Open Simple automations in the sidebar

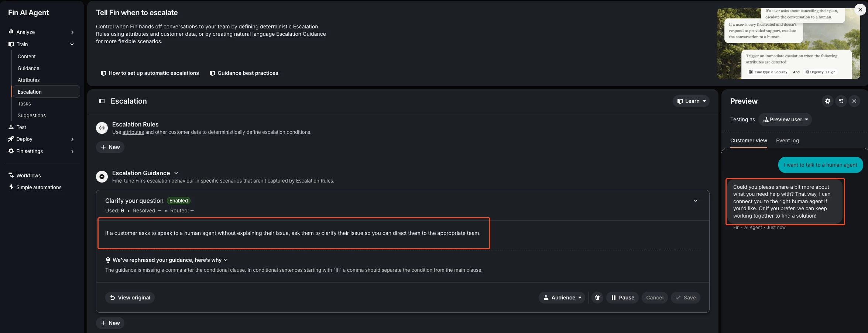tap(39, 187)
